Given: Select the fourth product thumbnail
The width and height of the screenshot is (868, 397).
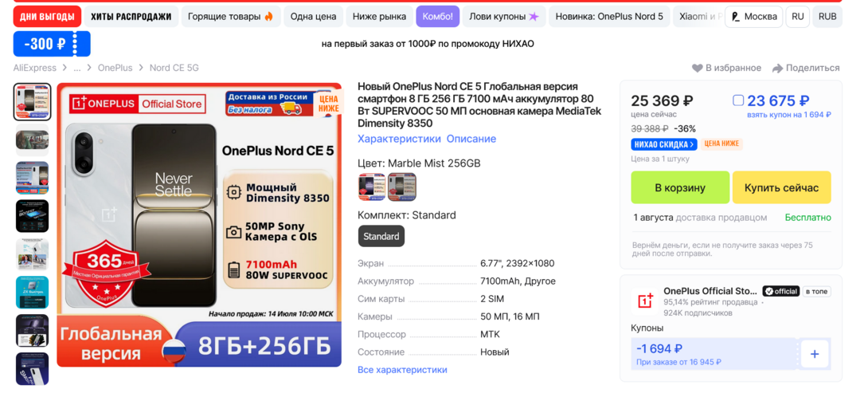Looking at the screenshot, I should click(32, 216).
